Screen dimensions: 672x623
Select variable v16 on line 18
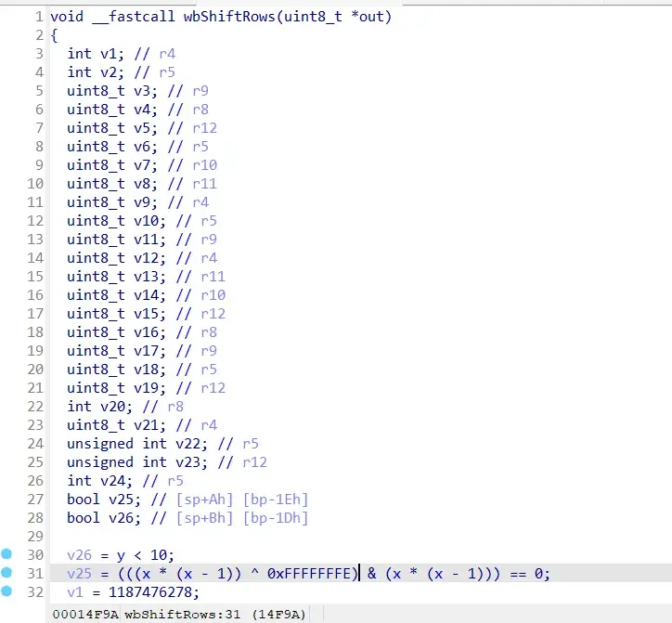147,332
